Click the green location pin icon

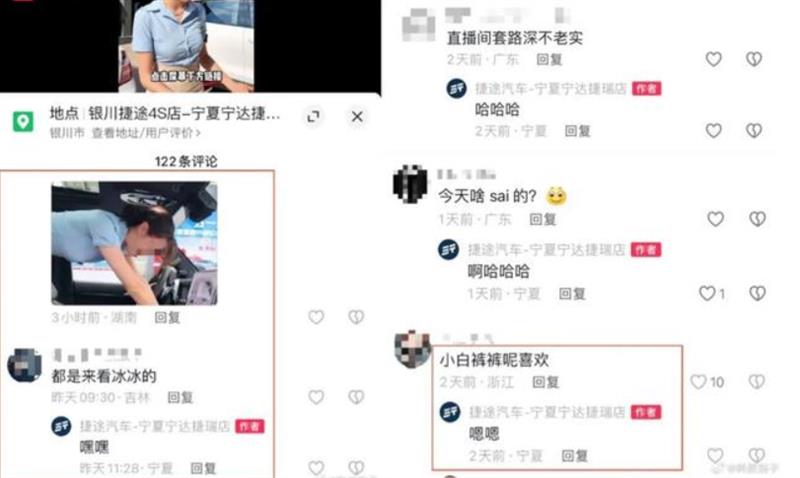[x=23, y=121]
